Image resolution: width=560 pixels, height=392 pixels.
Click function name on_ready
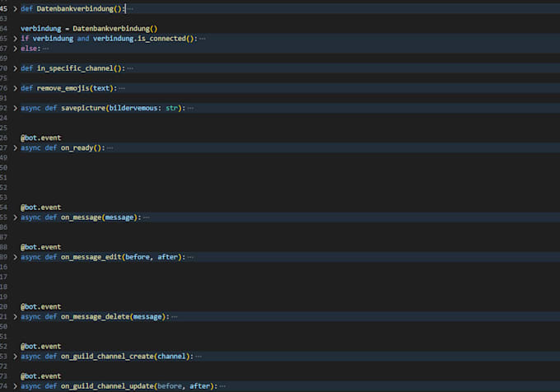[77, 147]
